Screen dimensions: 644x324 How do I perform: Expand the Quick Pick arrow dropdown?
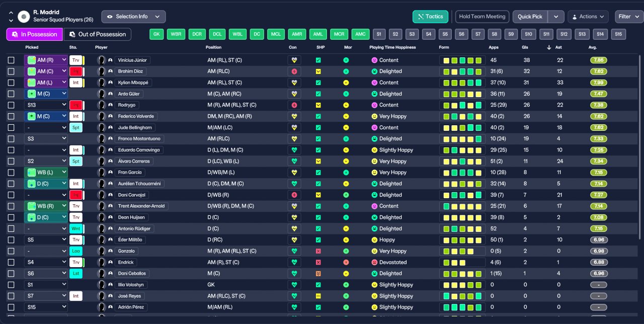pos(555,17)
